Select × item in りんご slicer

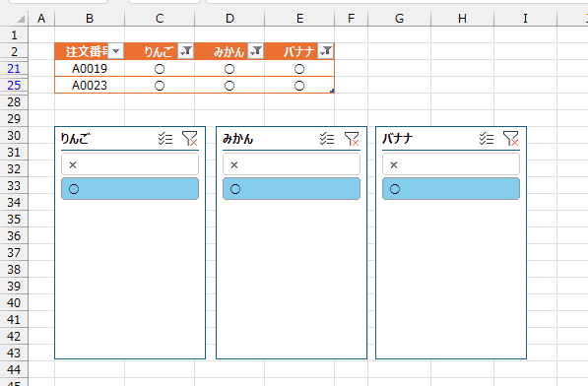coord(130,164)
